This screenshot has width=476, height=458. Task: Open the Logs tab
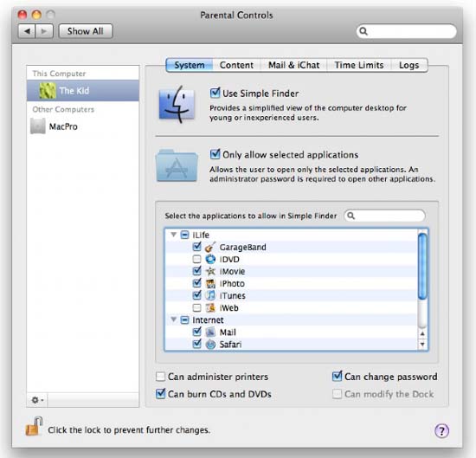408,65
